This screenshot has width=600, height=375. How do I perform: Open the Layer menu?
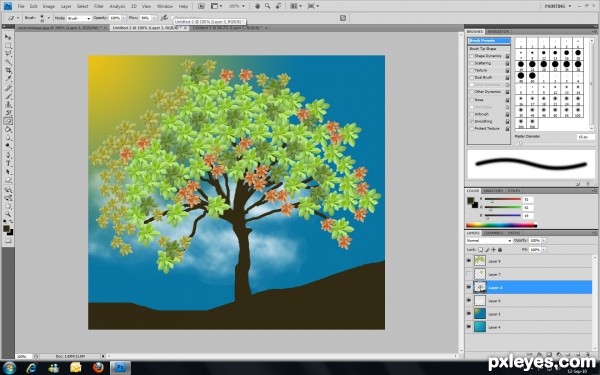66,7
